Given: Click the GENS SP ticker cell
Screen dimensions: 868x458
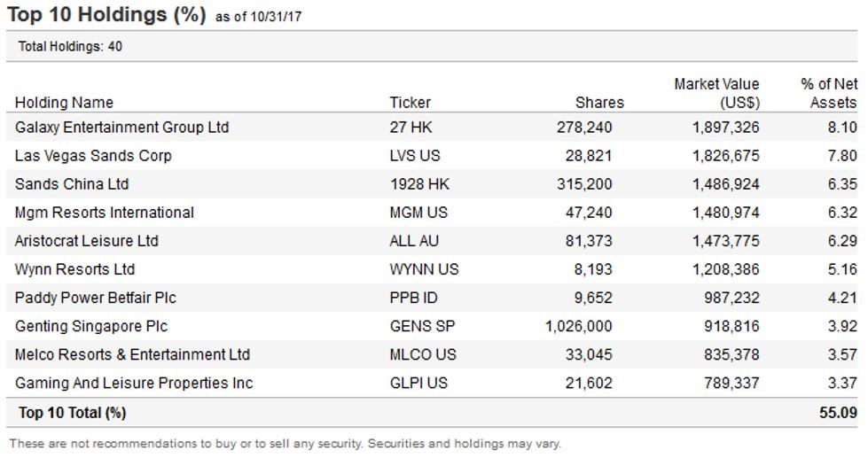Looking at the screenshot, I should coord(420,326).
